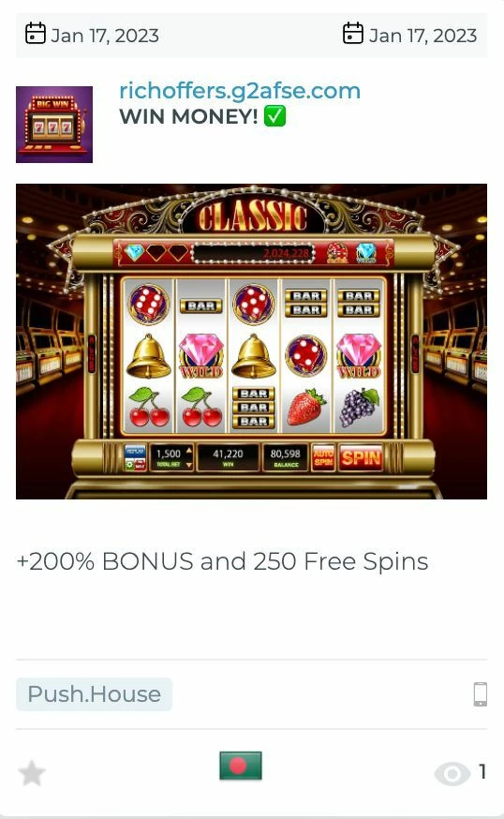Click the eye views icon

click(x=452, y=773)
